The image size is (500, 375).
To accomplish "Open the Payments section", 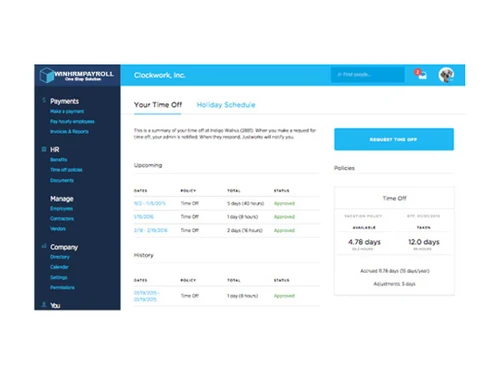I will coord(64,101).
